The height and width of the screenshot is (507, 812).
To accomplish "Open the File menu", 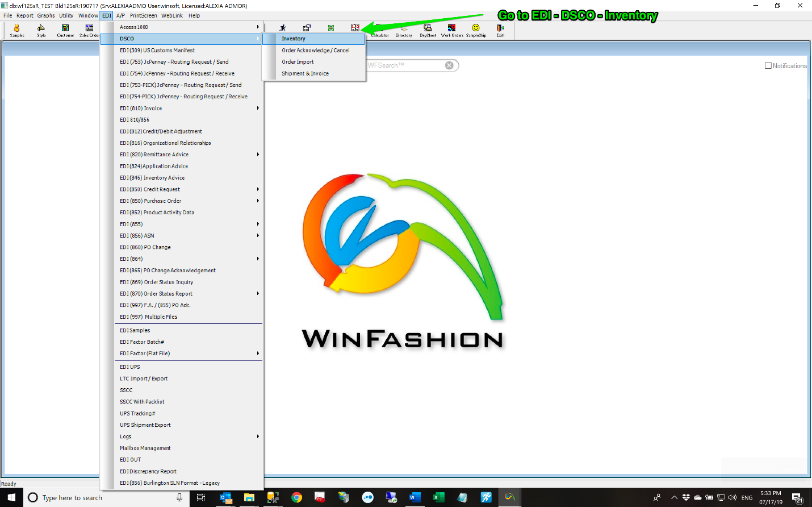I will (x=7, y=15).
